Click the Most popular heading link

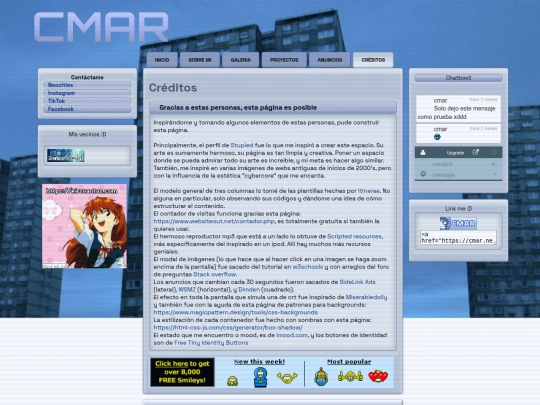pyautogui.click(x=349, y=362)
